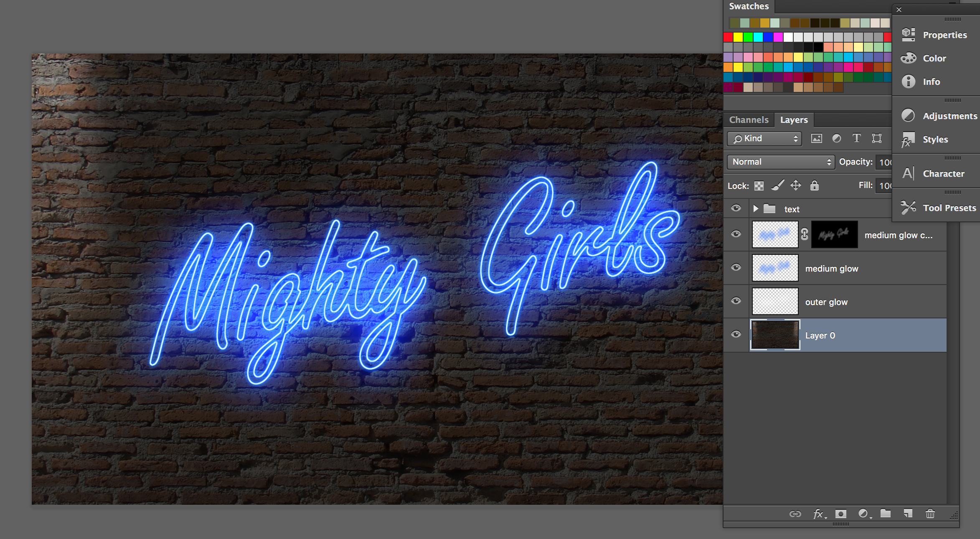
Task: Filter layers by type layers icon
Action: click(x=856, y=138)
